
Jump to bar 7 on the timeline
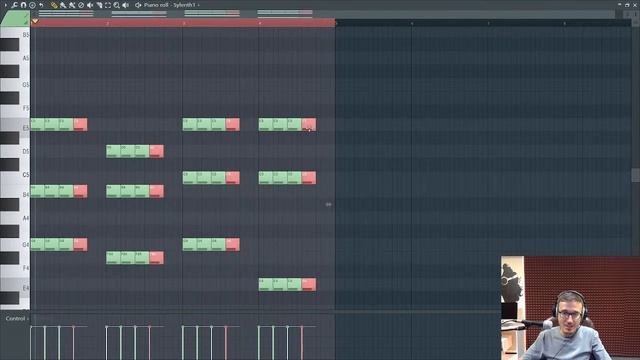pyautogui.click(x=488, y=23)
